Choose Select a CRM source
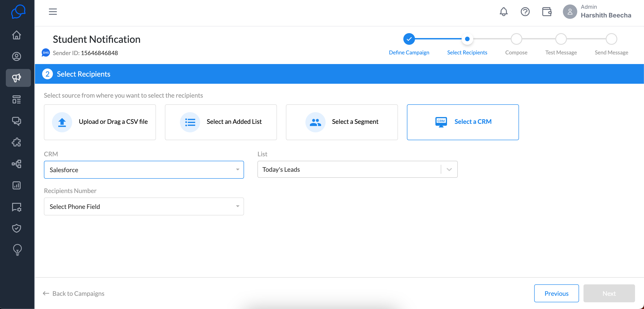 pyautogui.click(x=463, y=122)
